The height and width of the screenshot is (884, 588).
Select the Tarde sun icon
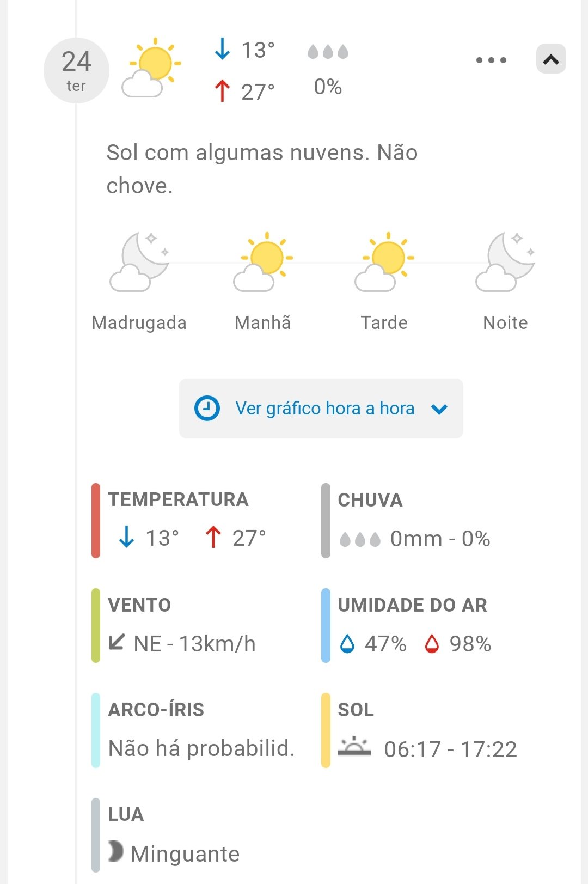click(384, 262)
